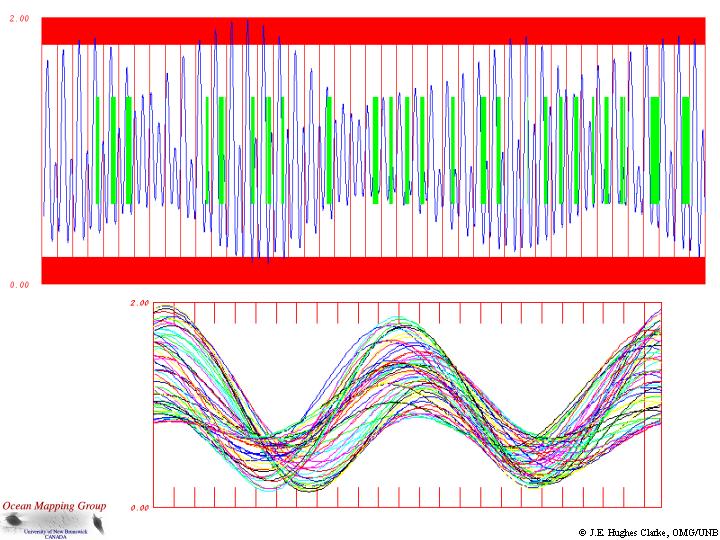Image resolution: width=720 pixels, height=540 pixels.
Task: Click the Ocean Mapping Group title text
Action: pos(54,506)
